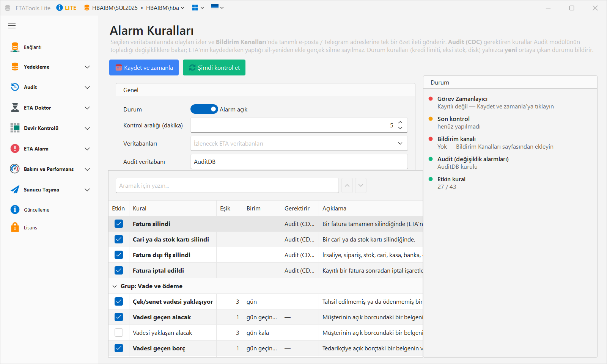Increase the Kontrol aralığı stepper value

400,122
